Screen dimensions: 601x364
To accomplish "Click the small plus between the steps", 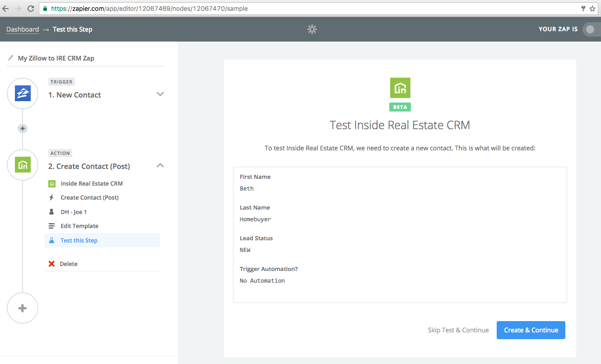I will click(23, 129).
